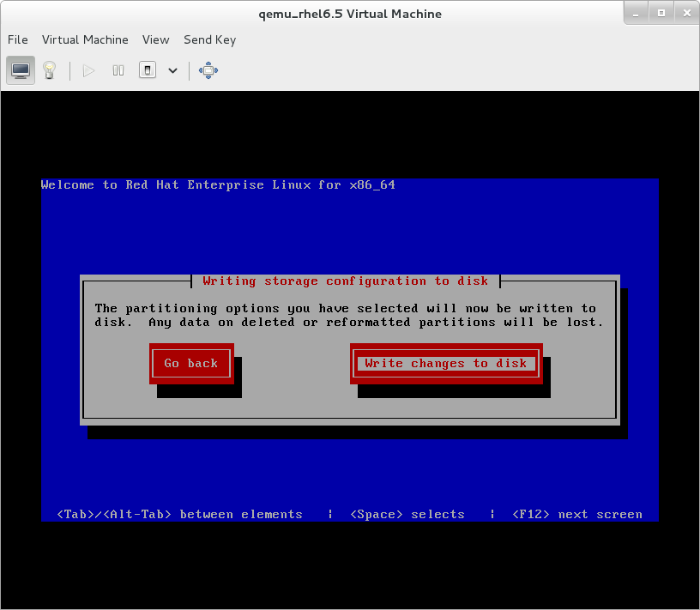Click Write changes to disk button
This screenshot has height=610, width=700.
pos(446,364)
